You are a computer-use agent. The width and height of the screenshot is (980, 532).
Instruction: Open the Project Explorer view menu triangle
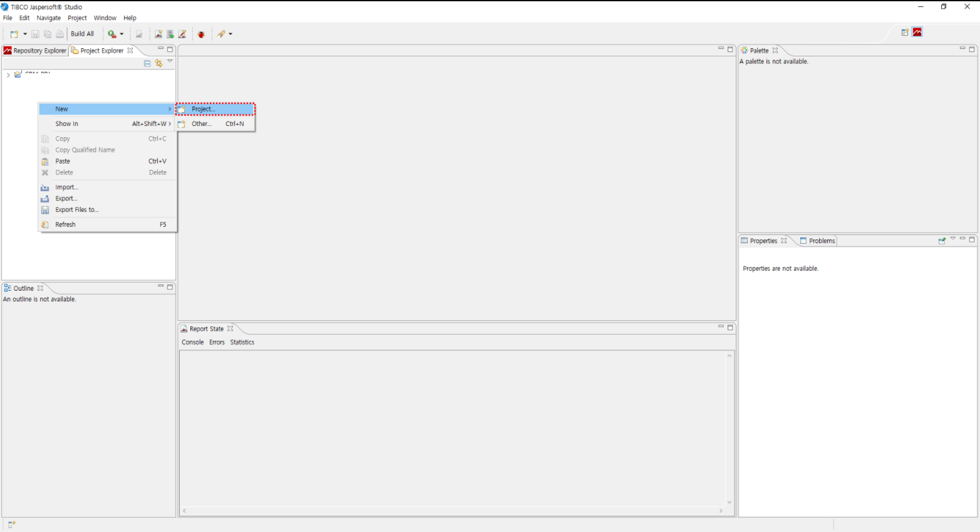click(170, 61)
